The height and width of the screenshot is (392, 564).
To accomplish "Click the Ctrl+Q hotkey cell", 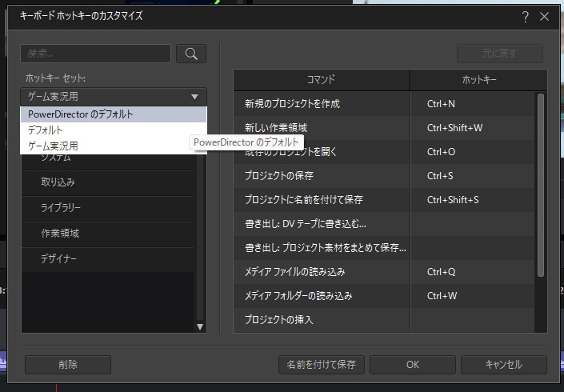I will tap(473, 272).
